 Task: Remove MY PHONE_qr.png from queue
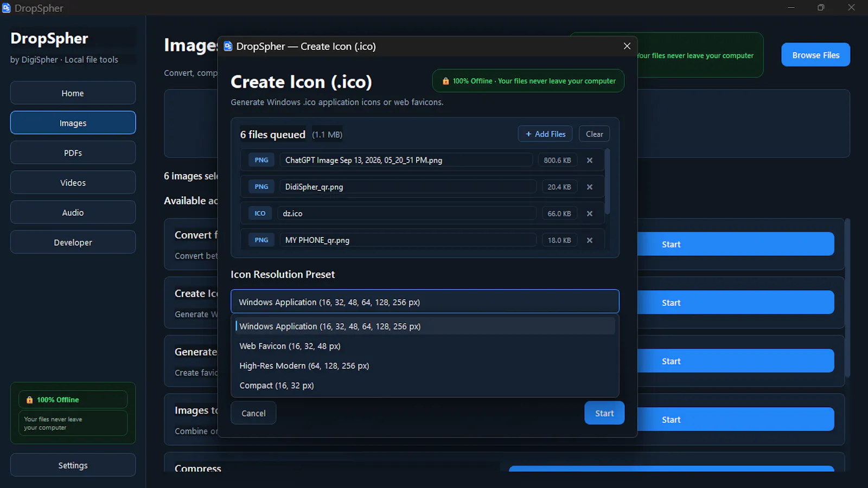click(x=589, y=240)
